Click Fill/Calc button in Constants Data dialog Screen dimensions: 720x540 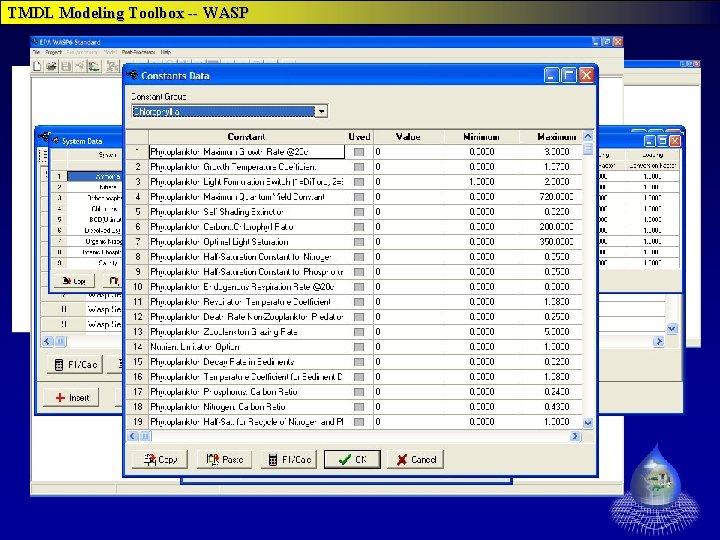coord(289,459)
